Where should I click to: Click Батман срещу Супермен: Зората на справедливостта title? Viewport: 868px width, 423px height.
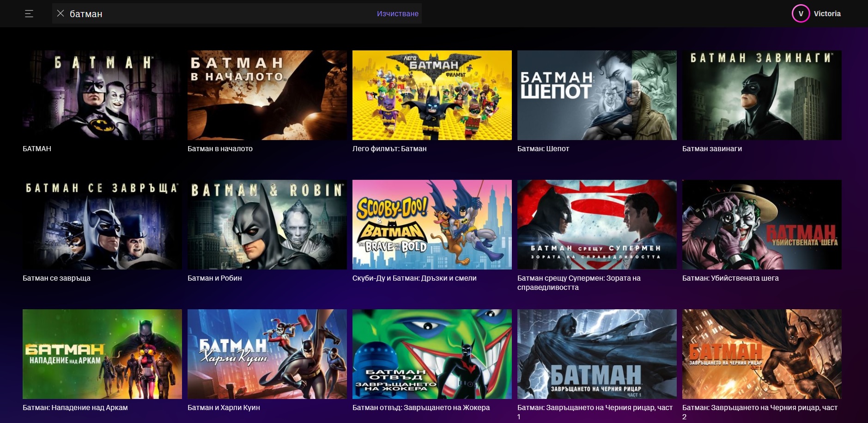(579, 283)
